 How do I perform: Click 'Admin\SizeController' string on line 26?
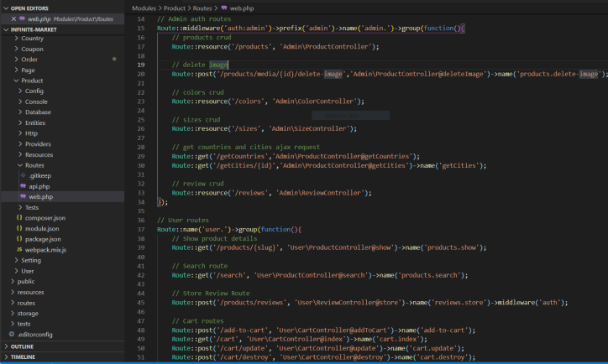click(309, 128)
